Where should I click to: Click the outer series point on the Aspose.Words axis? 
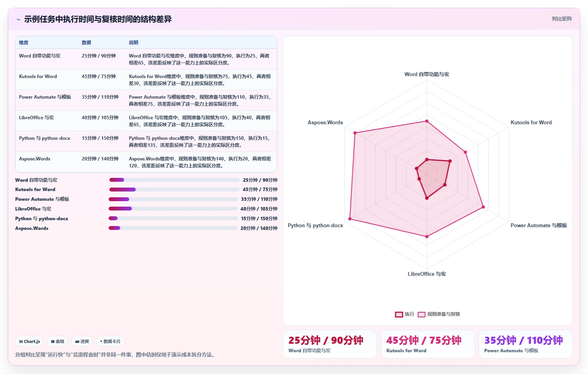coord(355,133)
